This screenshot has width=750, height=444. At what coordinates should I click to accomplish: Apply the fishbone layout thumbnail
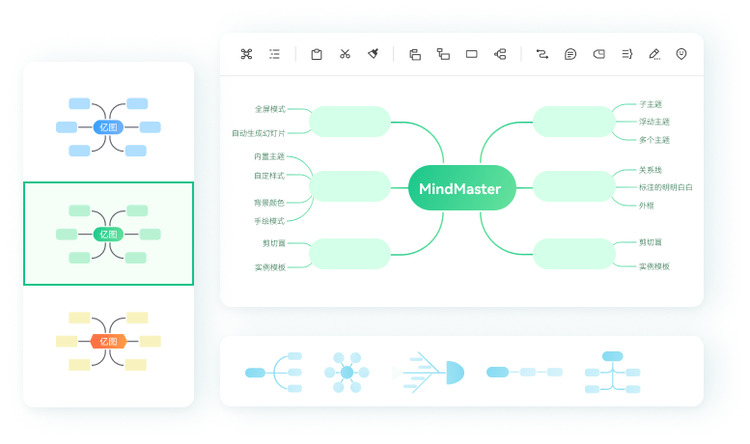point(428,372)
